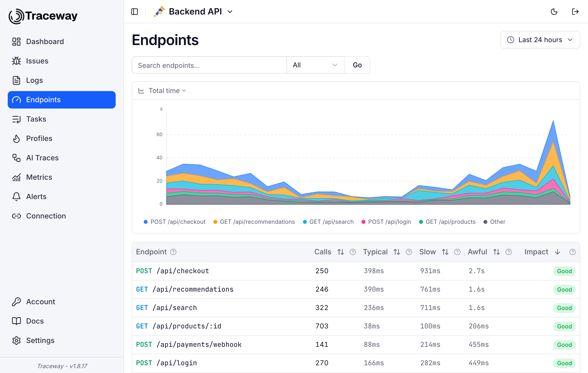Click the logout icon

575,11
